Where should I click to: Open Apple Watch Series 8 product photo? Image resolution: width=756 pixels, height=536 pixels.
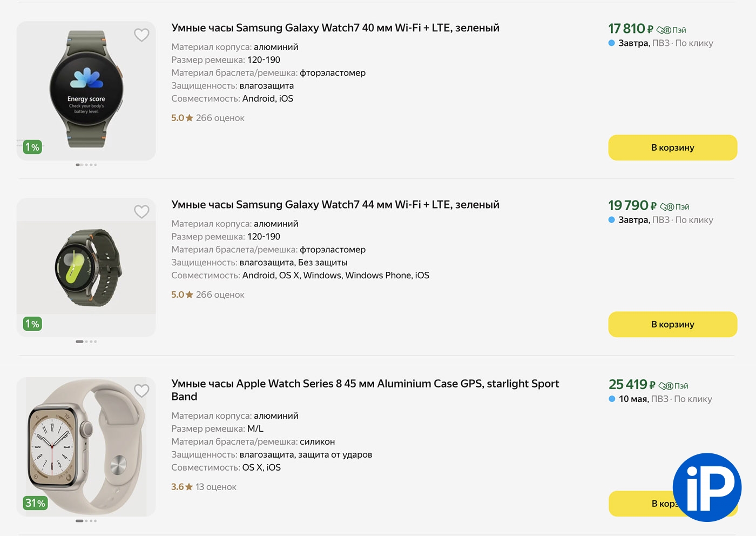pos(86,446)
